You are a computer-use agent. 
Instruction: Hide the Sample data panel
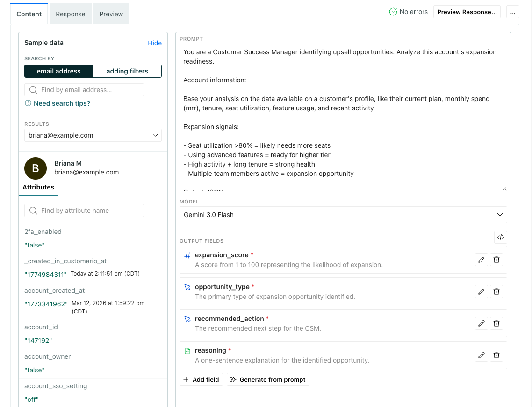[x=155, y=43]
